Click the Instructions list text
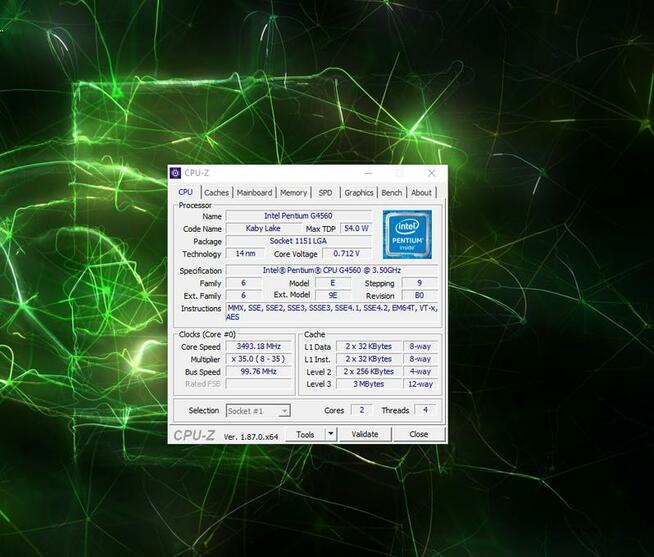The height and width of the screenshot is (557, 654). (332, 313)
